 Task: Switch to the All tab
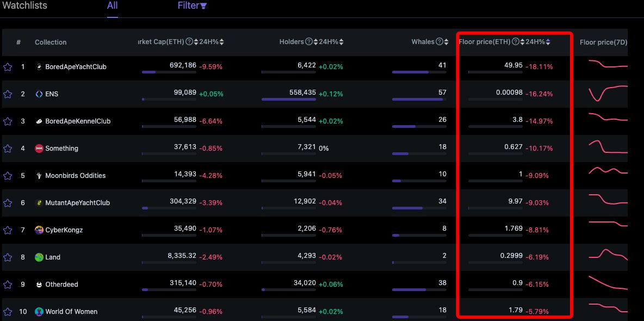tap(112, 6)
